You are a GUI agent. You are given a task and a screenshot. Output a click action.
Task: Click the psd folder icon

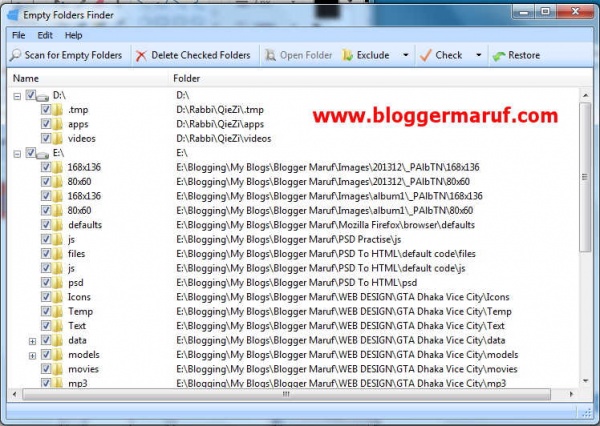coord(57,282)
